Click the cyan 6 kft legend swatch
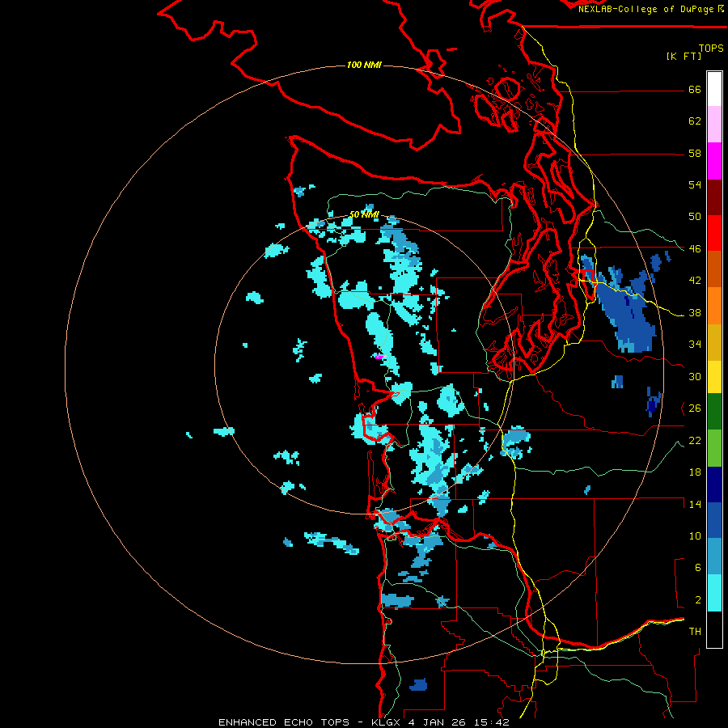Screen dimensions: 728x728 [x=714, y=593]
